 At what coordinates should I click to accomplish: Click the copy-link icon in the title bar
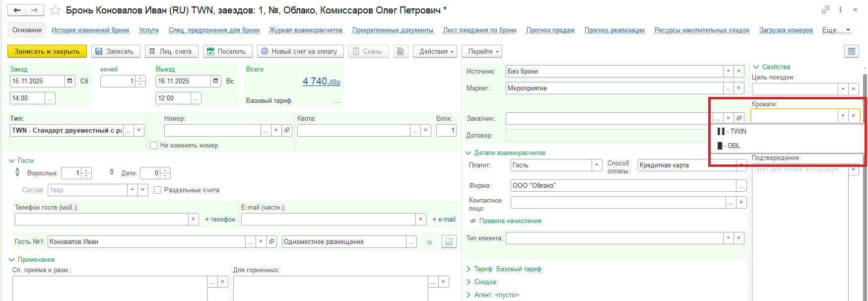point(825,10)
